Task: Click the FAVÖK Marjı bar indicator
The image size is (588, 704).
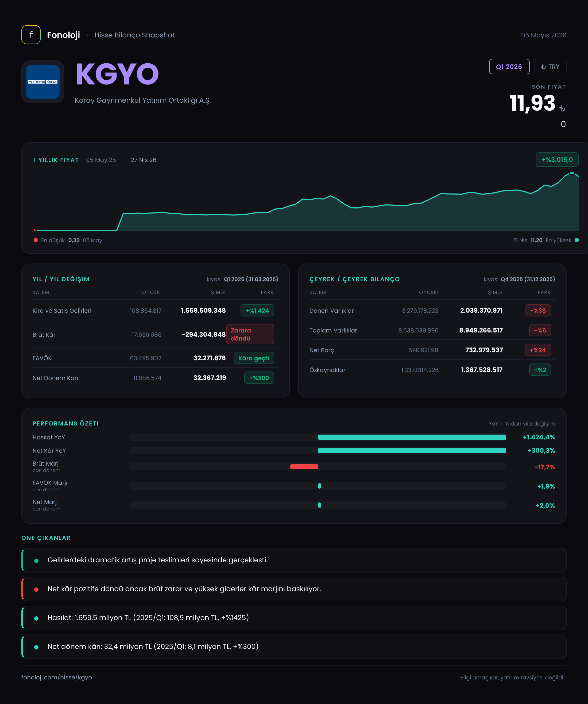Action: pyautogui.click(x=319, y=486)
